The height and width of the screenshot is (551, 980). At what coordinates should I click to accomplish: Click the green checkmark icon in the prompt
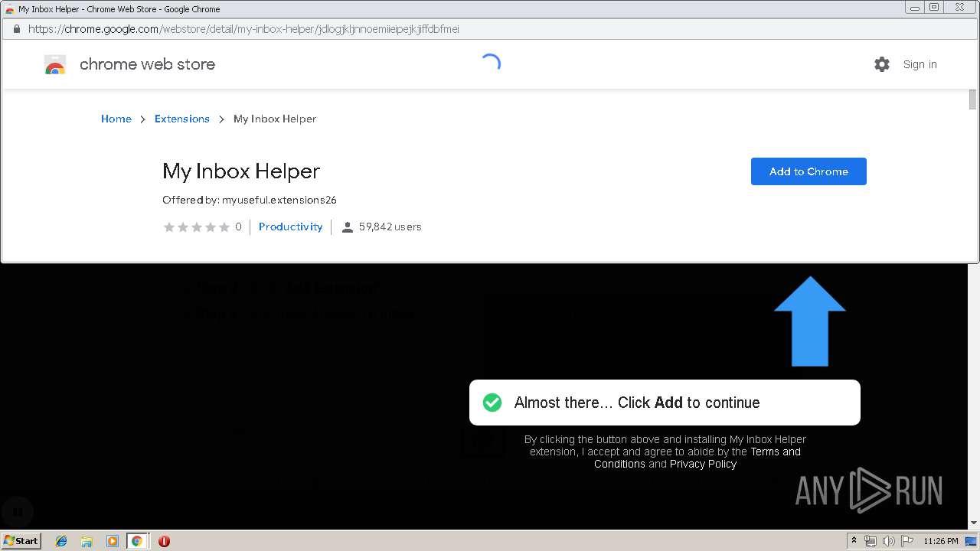pyautogui.click(x=492, y=403)
